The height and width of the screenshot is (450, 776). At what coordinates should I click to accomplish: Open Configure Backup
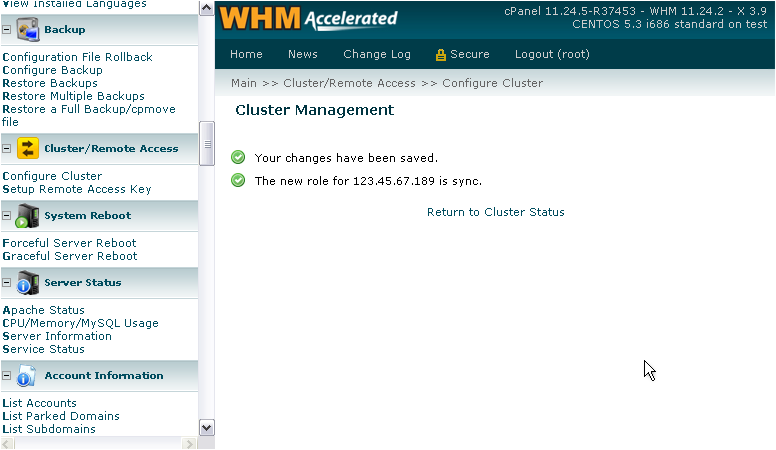pos(52,70)
